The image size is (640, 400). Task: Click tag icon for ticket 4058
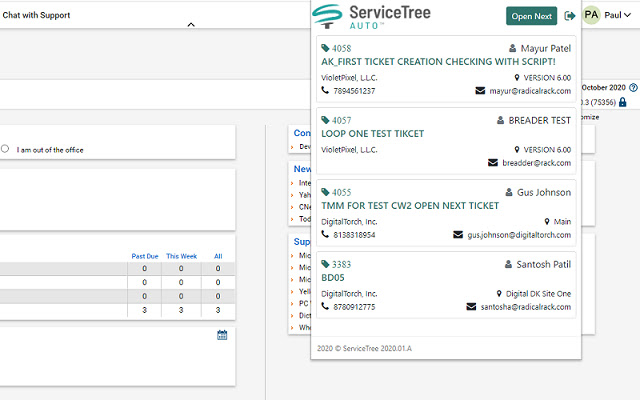325,48
